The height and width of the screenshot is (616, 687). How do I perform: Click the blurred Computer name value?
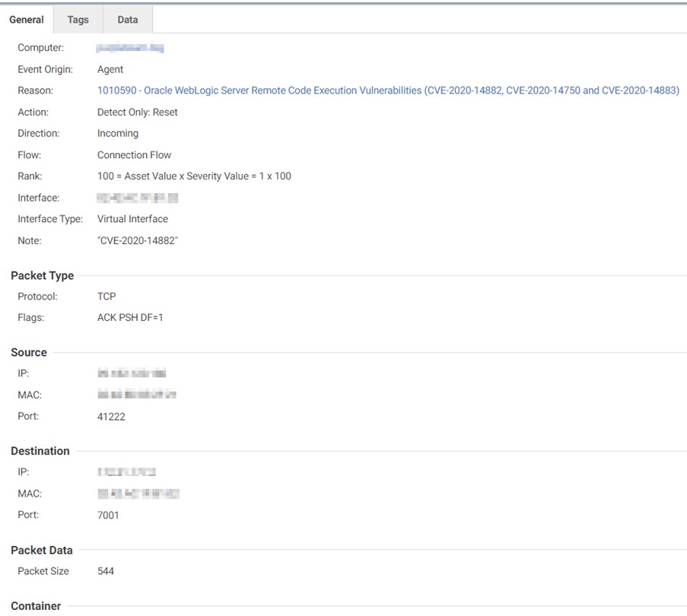[x=130, y=48]
